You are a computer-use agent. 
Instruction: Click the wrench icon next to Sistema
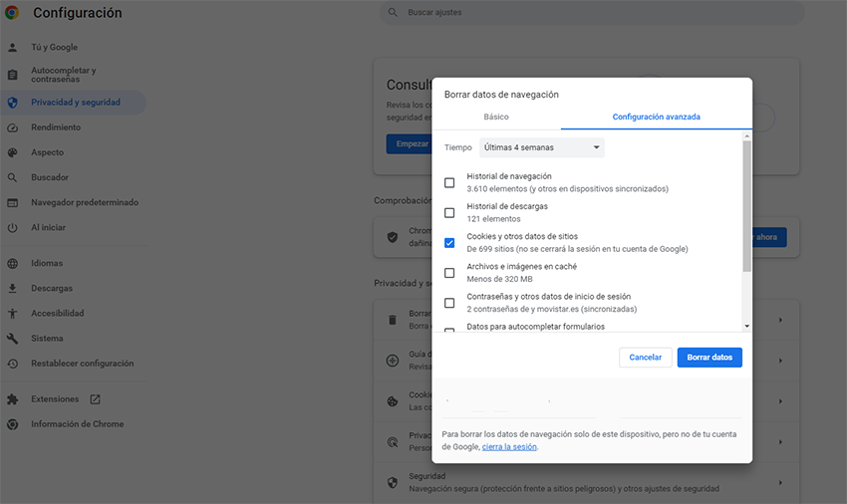12,339
